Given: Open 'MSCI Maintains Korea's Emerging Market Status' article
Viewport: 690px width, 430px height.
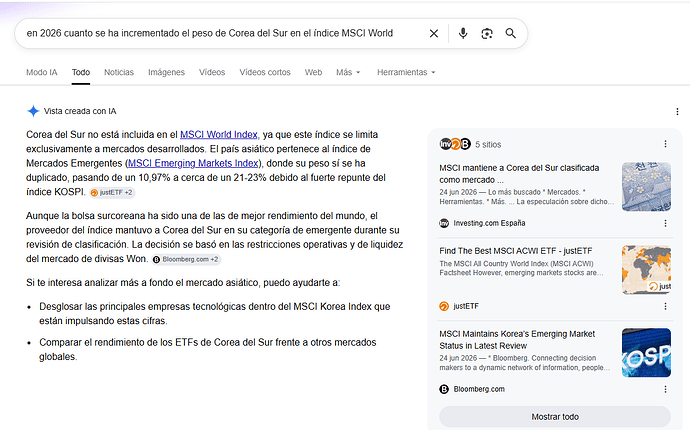Looking at the screenshot, I should pyautogui.click(x=517, y=339).
